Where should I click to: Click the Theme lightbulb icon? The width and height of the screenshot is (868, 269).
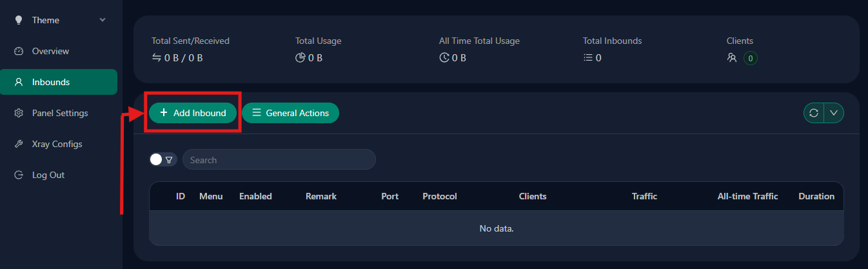click(x=19, y=20)
